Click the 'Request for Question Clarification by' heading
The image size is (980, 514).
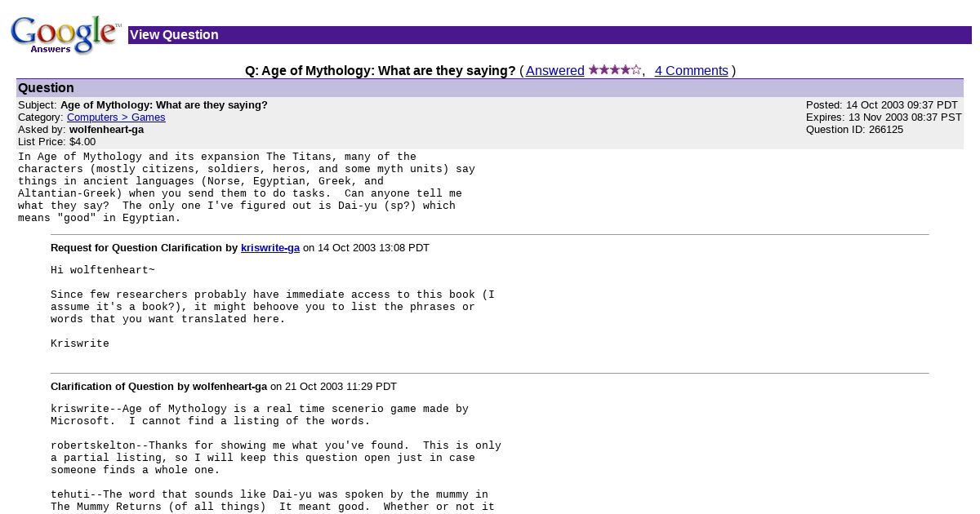pos(144,248)
